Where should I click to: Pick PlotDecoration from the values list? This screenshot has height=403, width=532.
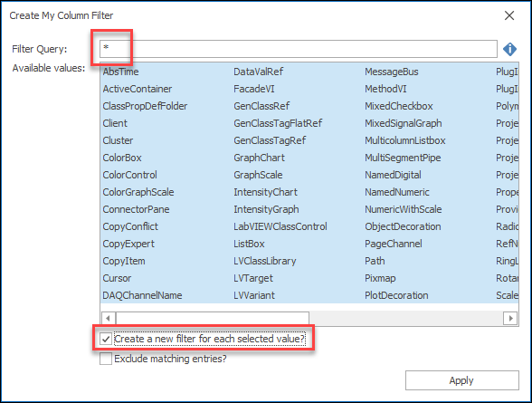coord(396,295)
